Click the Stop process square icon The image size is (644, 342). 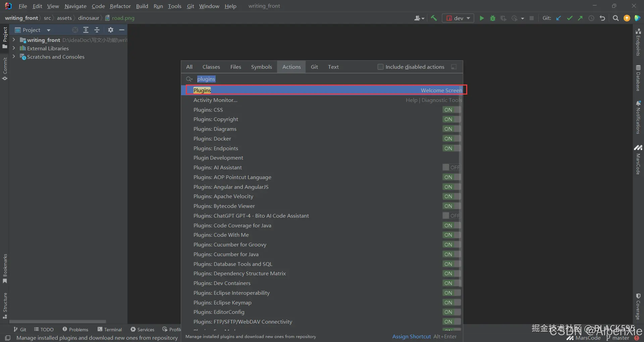pyautogui.click(x=532, y=18)
